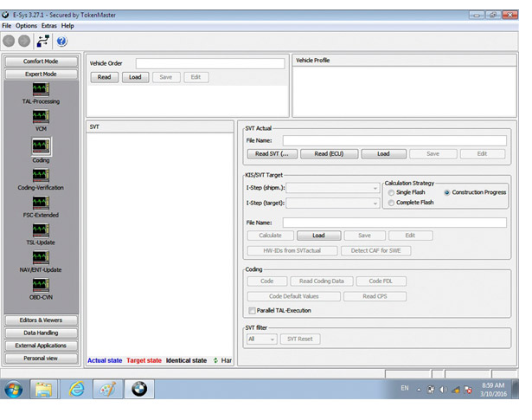
Task: Open the Extras menu
Action: pos(49,26)
